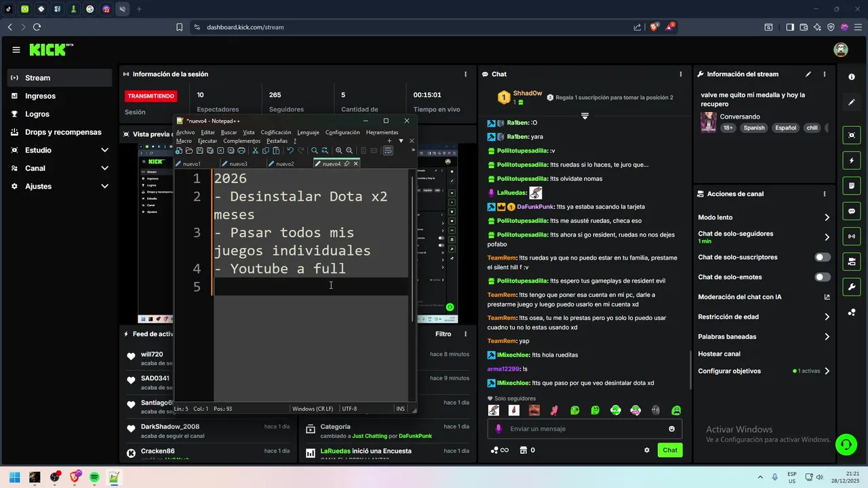Select Stream in the sidebar
Viewport: 868px width, 488px height.
pyautogui.click(x=60, y=78)
